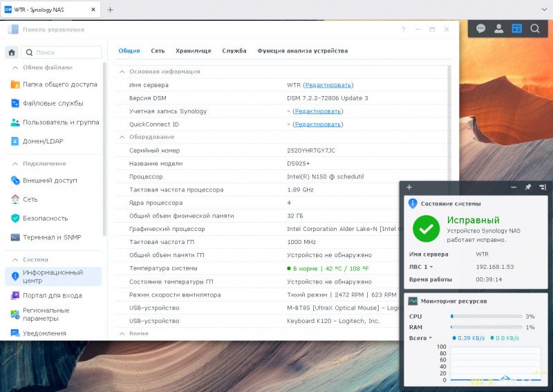Click the DSM search magnifier icon
This screenshot has height=392, width=553.
tap(535, 28)
